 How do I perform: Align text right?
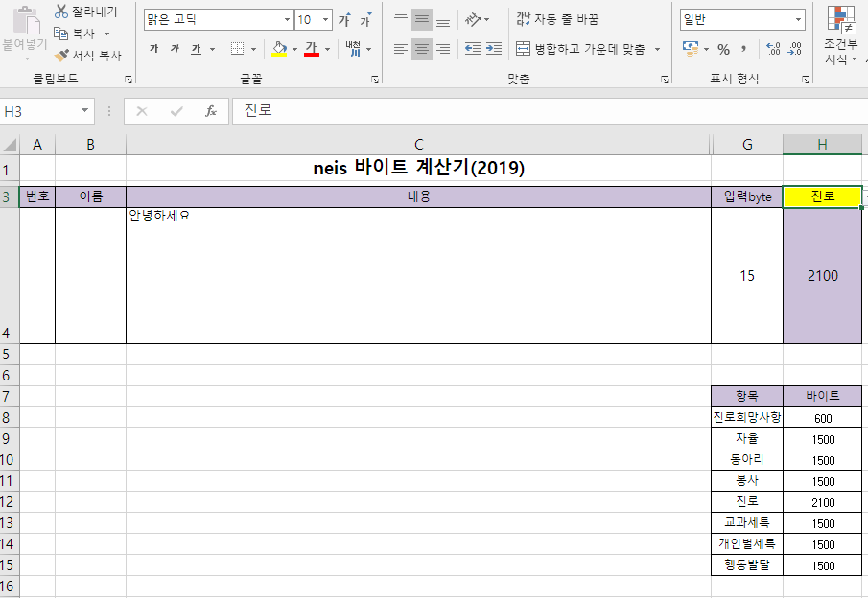pos(443,49)
